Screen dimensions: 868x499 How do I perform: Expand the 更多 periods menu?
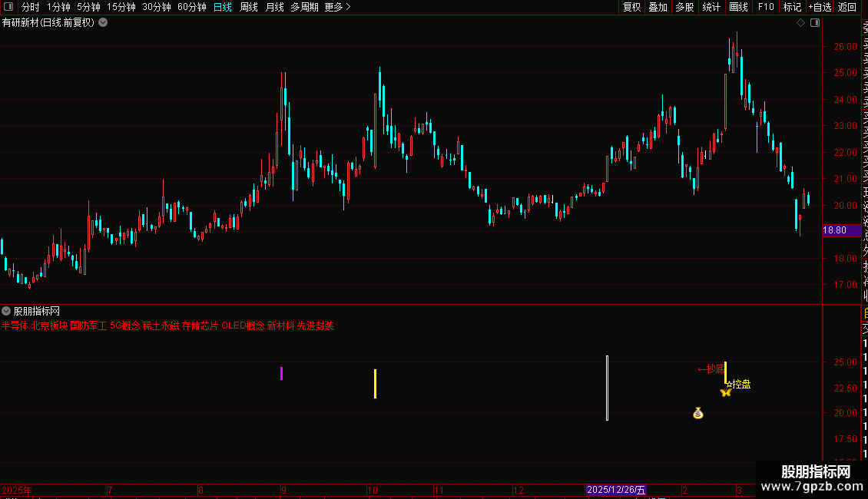(x=338, y=7)
